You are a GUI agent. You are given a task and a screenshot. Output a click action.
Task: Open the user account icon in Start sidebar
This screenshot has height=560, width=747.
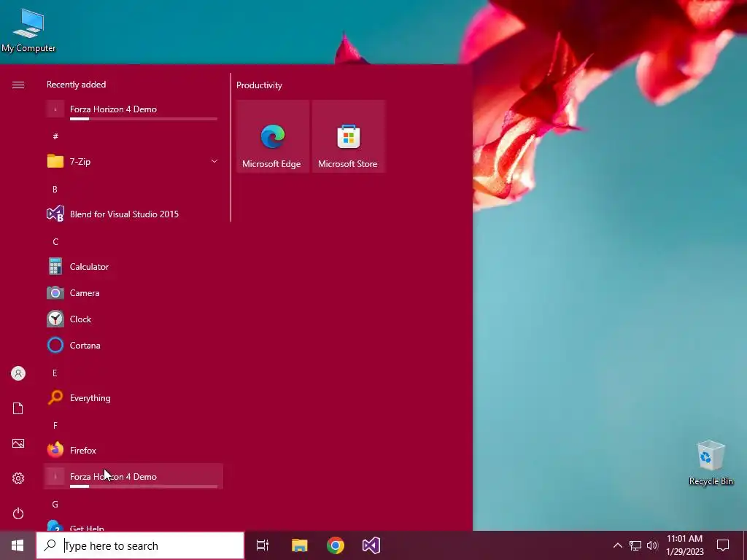click(18, 373)
